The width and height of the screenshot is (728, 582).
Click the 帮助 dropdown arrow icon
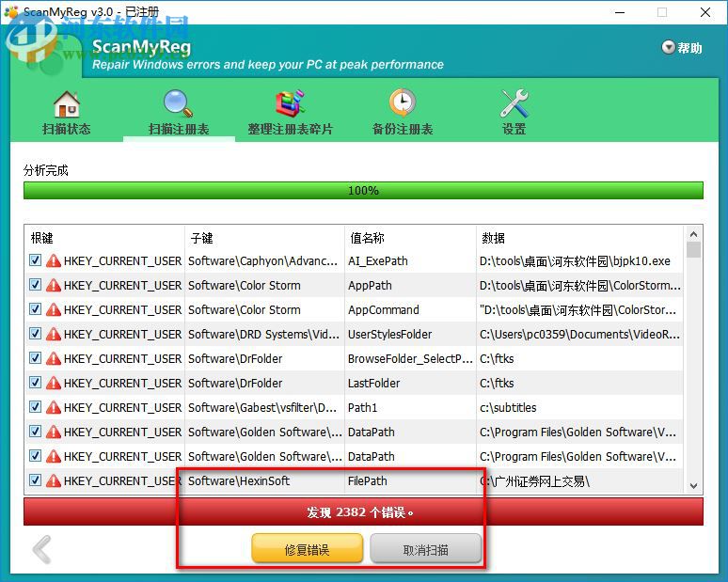668,47
